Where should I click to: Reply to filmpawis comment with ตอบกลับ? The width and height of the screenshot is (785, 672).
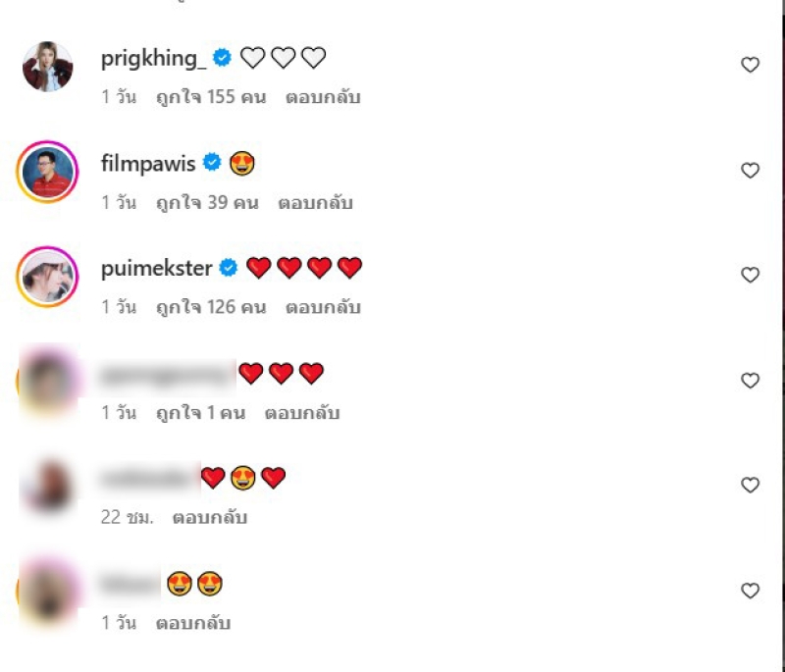click(x=315, y=203)
